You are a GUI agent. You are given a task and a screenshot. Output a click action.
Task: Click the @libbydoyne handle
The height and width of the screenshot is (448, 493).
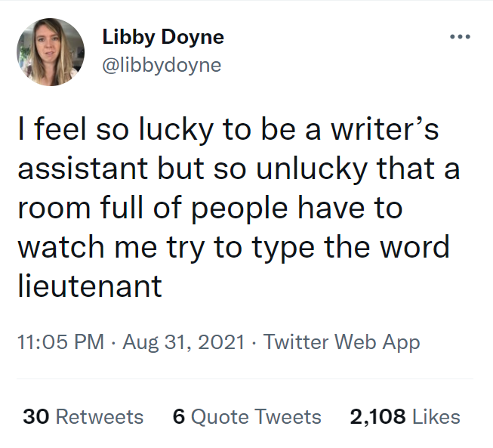pyautogui.click(x=162, y=65)
